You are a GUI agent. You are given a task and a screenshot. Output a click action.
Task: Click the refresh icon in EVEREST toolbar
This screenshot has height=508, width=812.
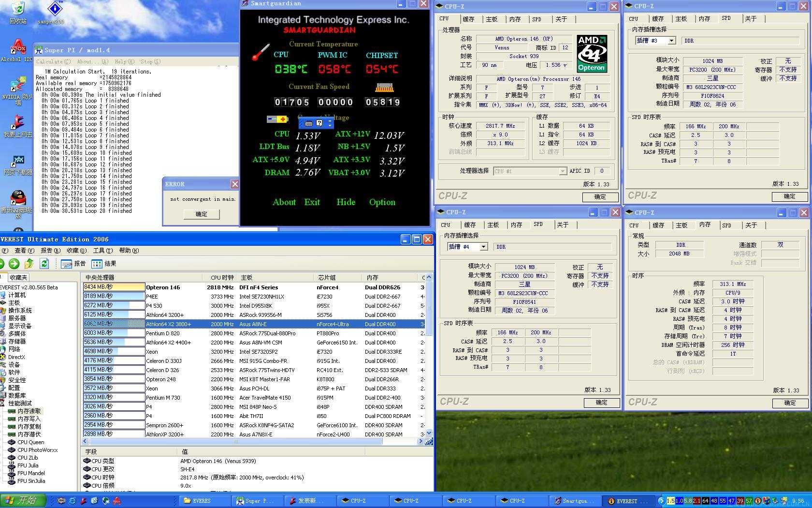tap(44, 263)
